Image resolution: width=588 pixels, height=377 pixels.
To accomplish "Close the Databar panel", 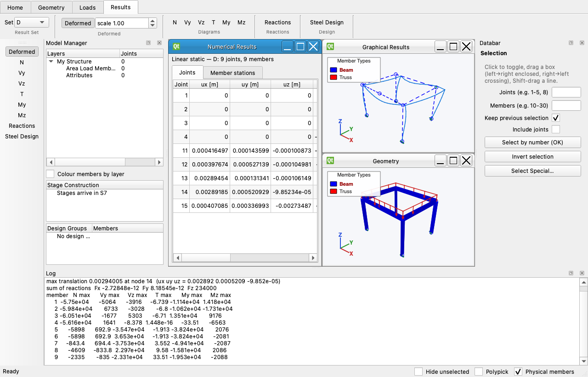I will pyautogui.click(x=582, y=43).
